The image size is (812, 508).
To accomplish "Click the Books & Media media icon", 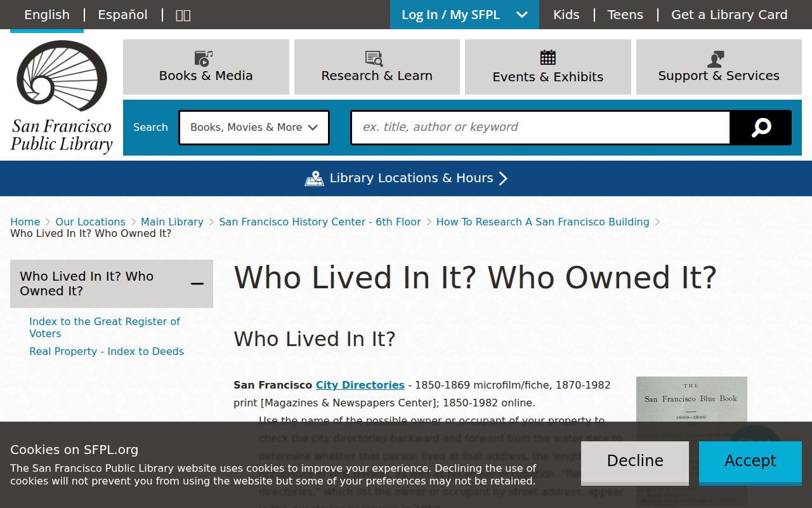I will 204,58.
